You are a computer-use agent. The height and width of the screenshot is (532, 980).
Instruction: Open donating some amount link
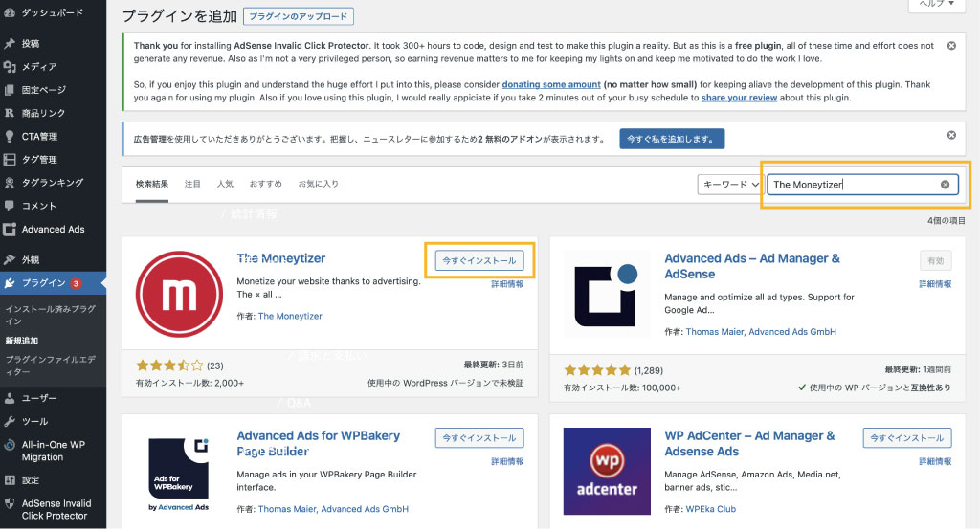[x=551, y=84]
